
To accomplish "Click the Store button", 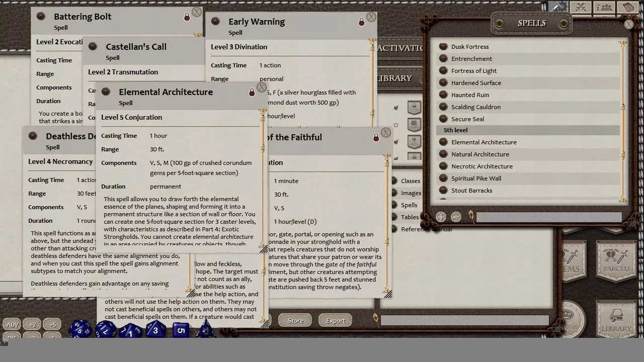I will pyautogui.click(x=296, y=321).
